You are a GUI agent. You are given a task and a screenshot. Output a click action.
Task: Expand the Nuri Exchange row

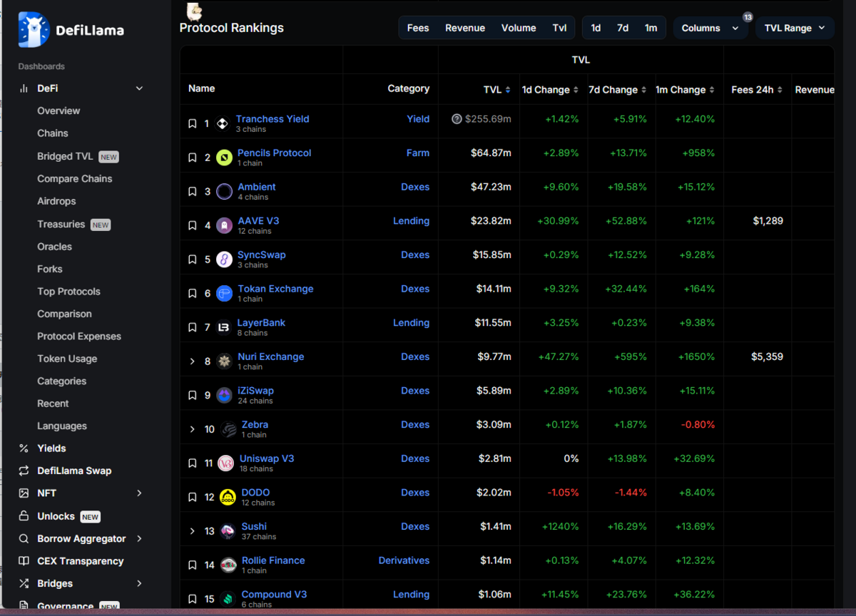(192, 360)
